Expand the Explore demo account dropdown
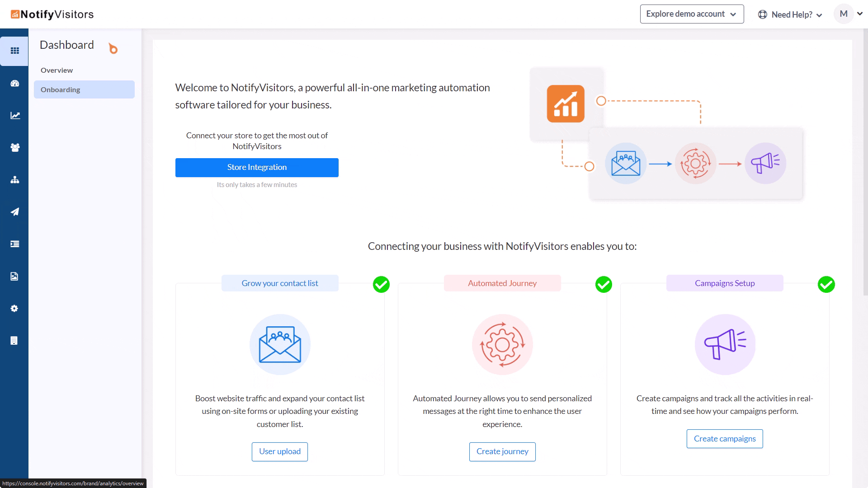The image size is (868, 488). (692, 14)
